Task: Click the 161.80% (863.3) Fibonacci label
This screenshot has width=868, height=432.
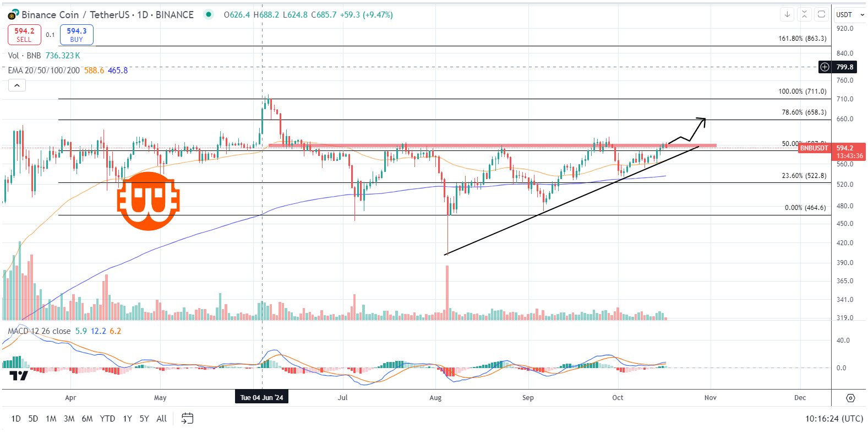Action: pyautogui.click(x=803, y=39)
